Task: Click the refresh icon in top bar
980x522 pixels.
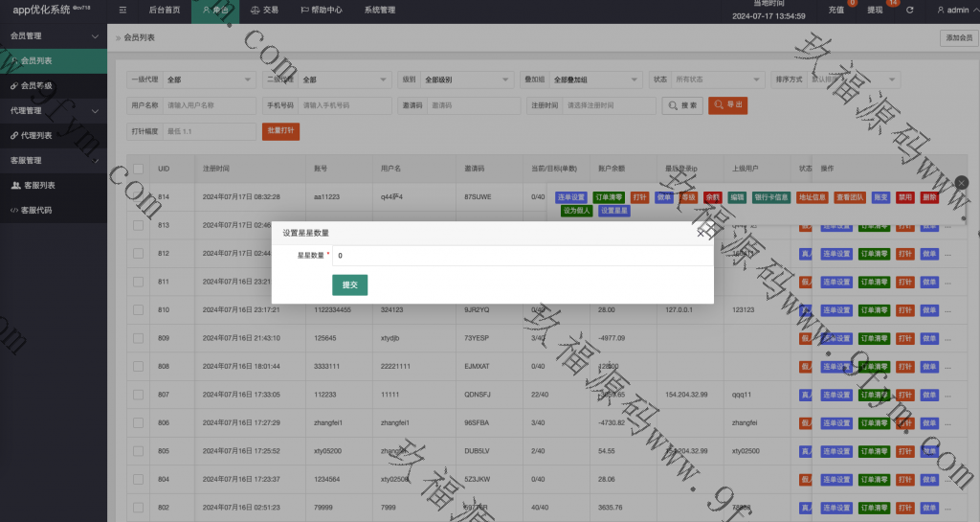Action: 909,10
